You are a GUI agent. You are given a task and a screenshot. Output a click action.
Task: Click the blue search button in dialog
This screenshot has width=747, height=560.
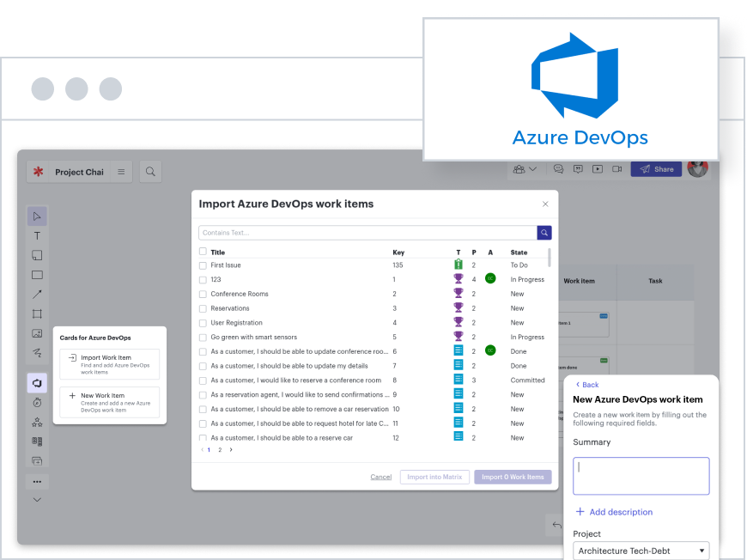click(544, 233)
